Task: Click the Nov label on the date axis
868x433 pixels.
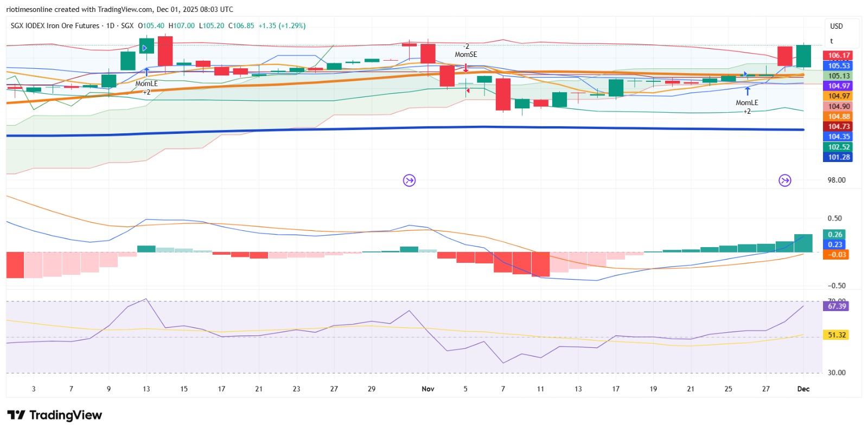Action: pyautogui.click(x=428, y=389)
